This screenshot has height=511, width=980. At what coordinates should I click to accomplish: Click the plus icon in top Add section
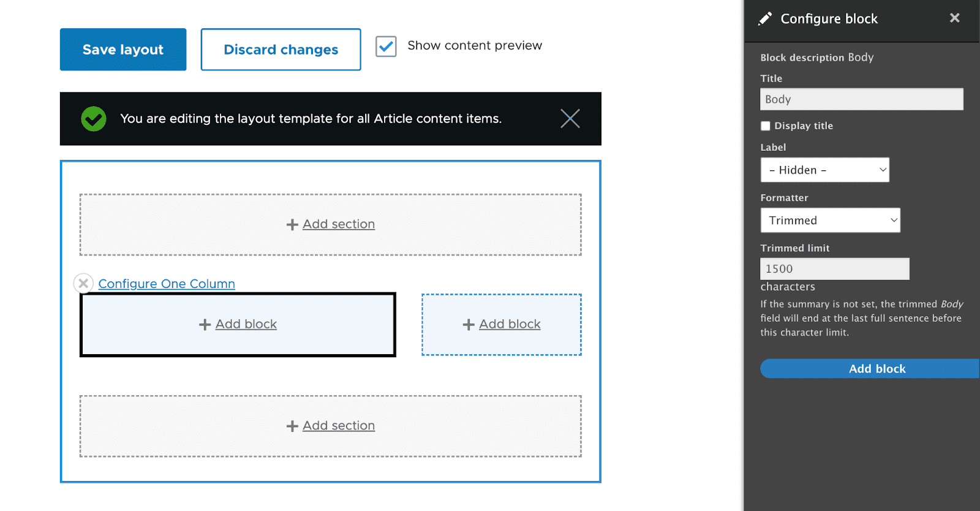pyautogui.click(x=292, y=225)
